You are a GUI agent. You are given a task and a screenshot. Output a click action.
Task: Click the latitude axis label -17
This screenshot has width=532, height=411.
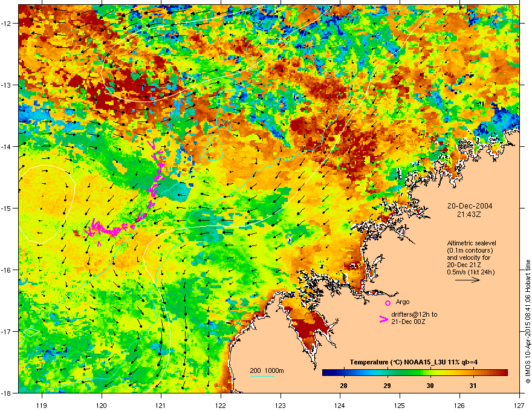coord(7,331)
